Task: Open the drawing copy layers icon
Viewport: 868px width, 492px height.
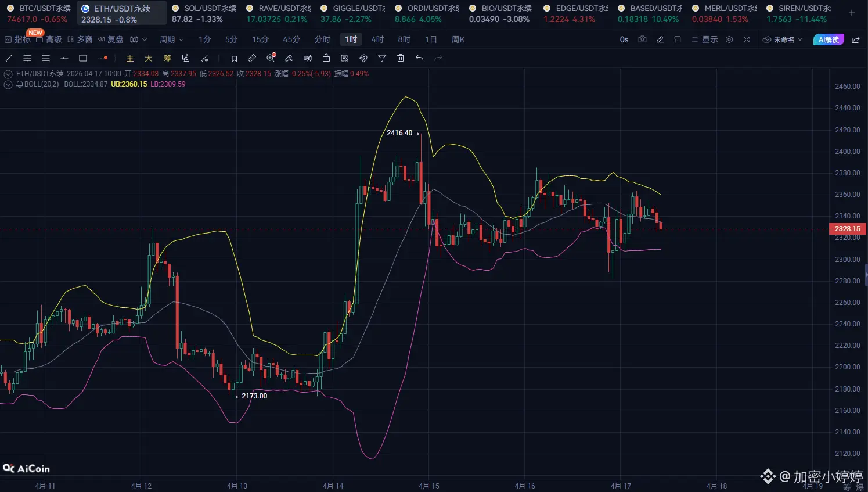Action: [x=233, y=58]
